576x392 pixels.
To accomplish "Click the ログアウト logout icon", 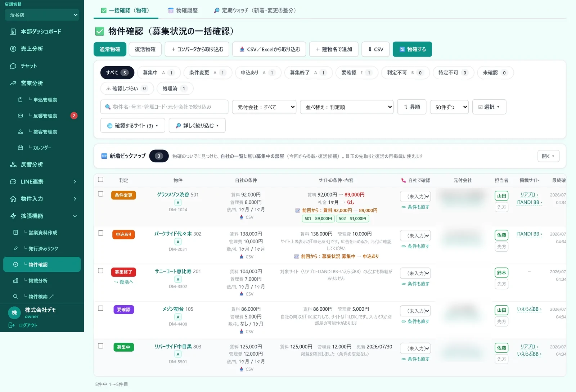I will [12, 325].
